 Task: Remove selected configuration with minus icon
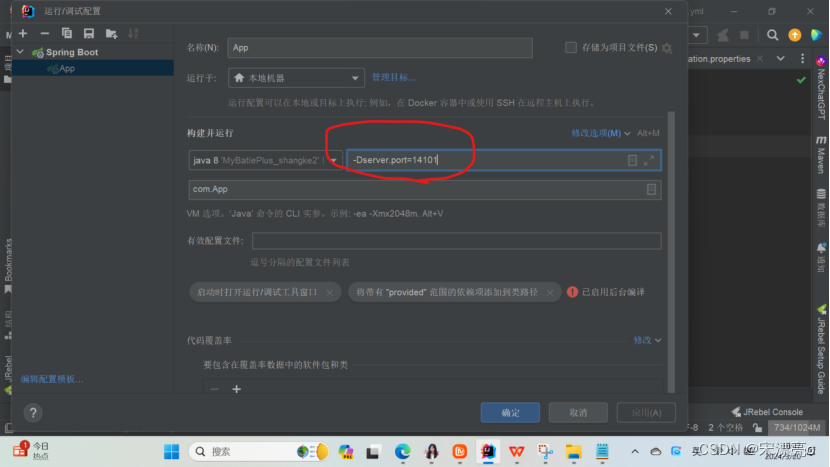tap(45, 33)
